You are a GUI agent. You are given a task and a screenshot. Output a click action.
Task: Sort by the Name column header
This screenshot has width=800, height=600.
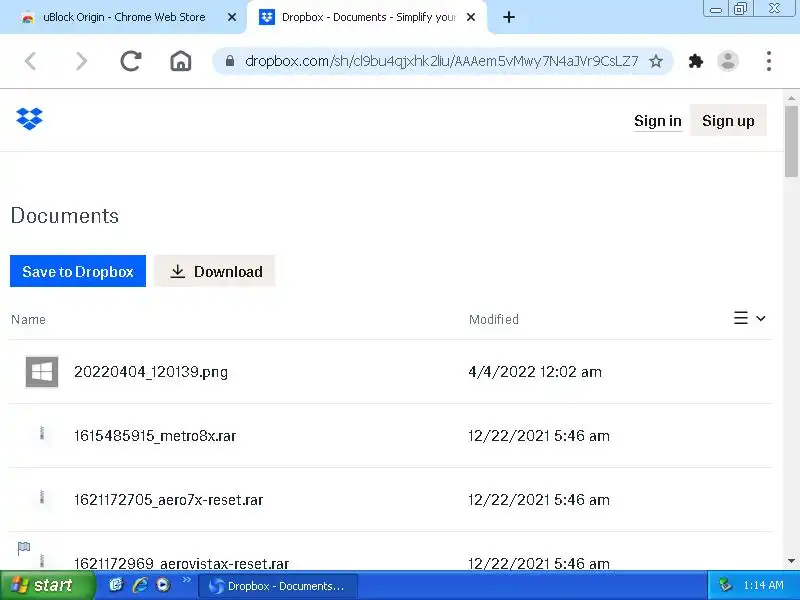(x=29, y=319)
